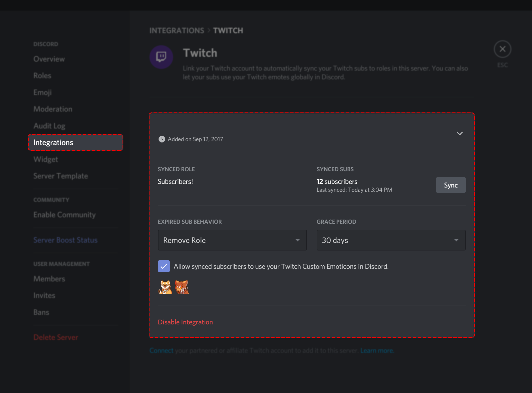Screen dimensions: 532x393
Task: Close settings with the ESC X button
Action: (502, 49)
